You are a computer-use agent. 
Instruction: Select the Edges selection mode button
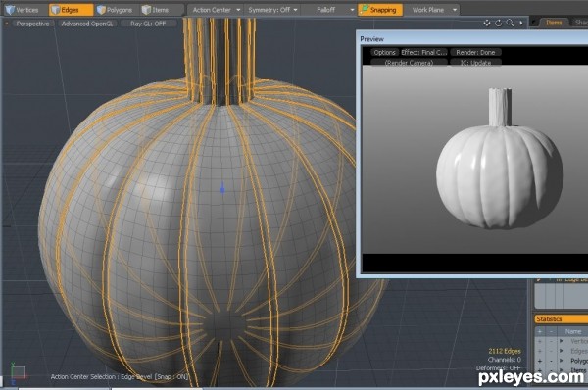[x=71, y=10]
